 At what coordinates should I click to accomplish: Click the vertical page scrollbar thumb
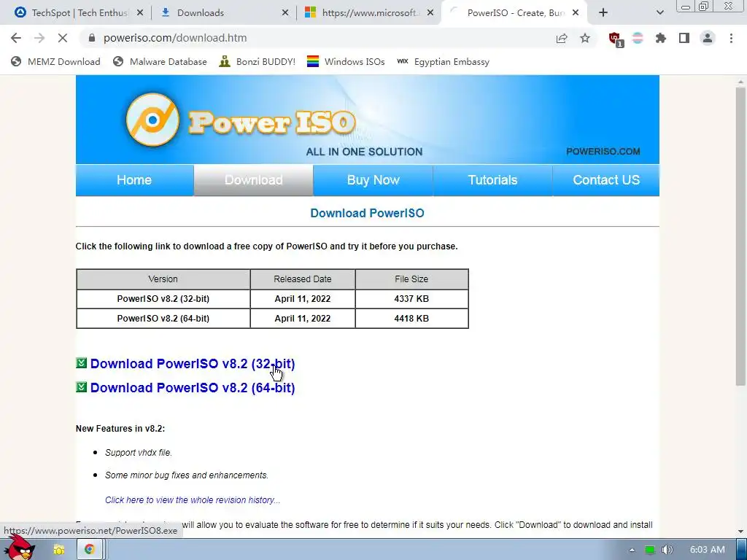point(740,236)
